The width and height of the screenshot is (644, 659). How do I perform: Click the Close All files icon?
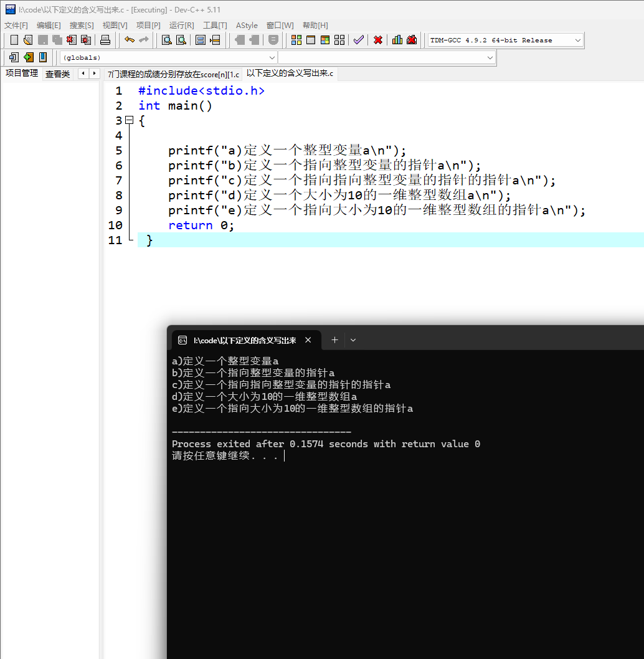[x=86, y=40]
